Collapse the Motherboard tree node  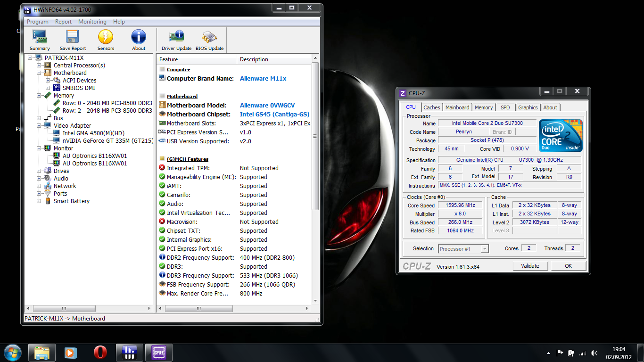[x=39, y=73]
